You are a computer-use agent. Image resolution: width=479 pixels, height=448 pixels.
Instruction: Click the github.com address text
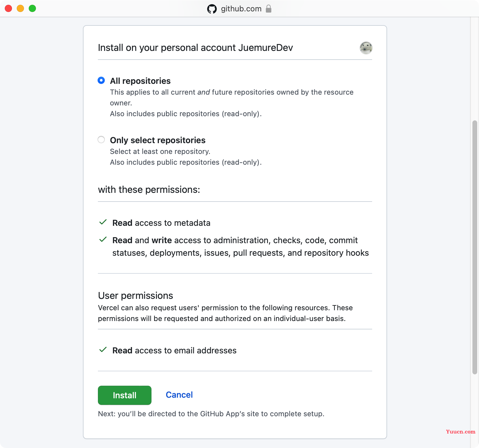[x=241, y=9]
